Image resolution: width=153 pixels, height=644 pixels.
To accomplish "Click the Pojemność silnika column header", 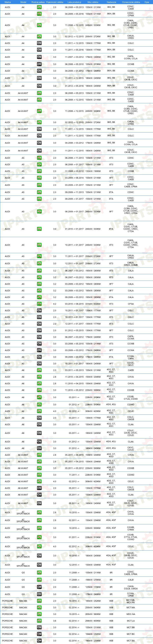I will [x=55, y=2].
